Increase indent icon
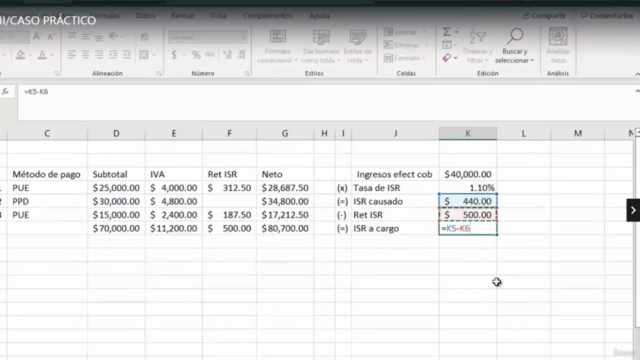Screen dimensions: 640x360 pos(127,55)
